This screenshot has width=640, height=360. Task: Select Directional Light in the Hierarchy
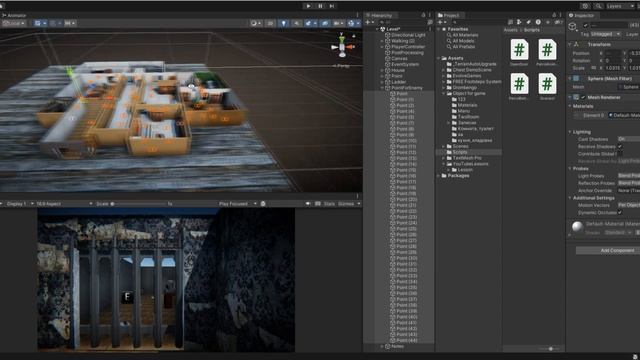(x=408, y=35)
